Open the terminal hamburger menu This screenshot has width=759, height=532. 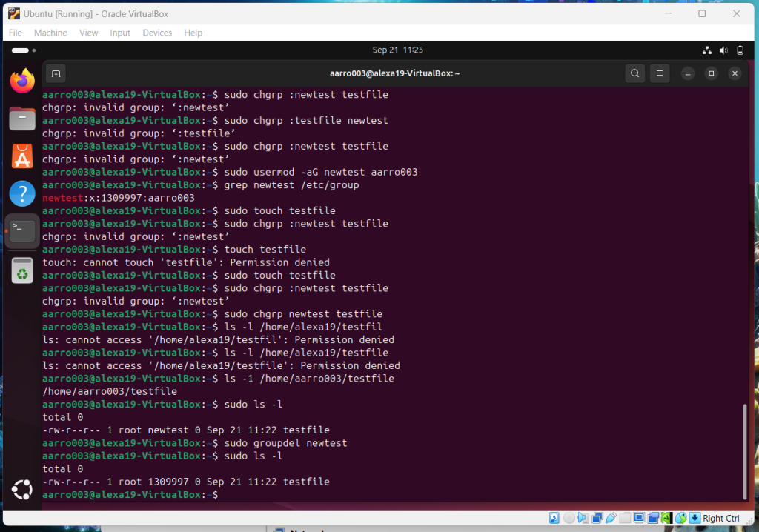pyautogui.click(x=659, y=73)
